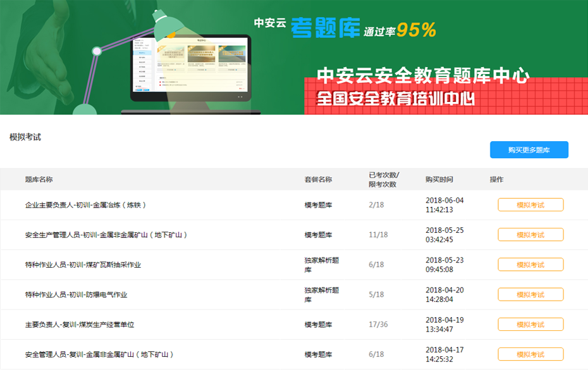Select 安全管理人员-复训-金属非金属矿山（地下矿山） title
Viewport: 588px width, 374px height.
pos(99,354)
